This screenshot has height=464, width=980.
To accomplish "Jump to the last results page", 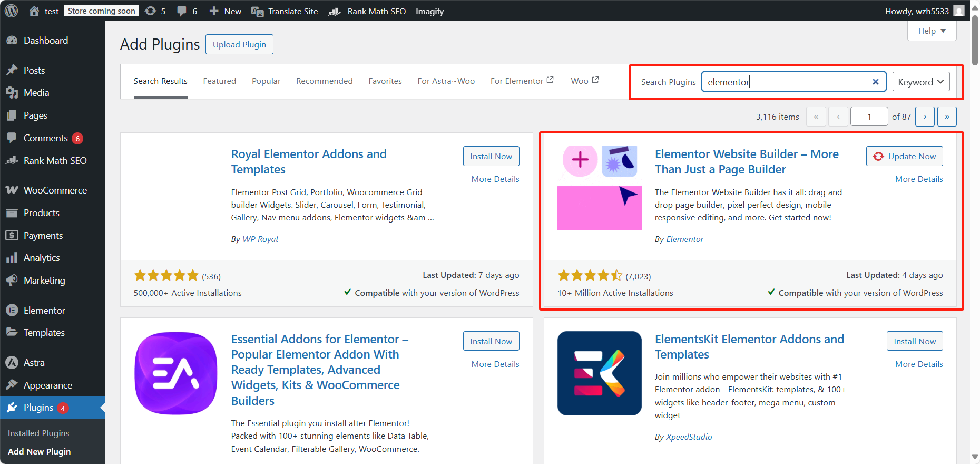I will click(x=947, y=117).
